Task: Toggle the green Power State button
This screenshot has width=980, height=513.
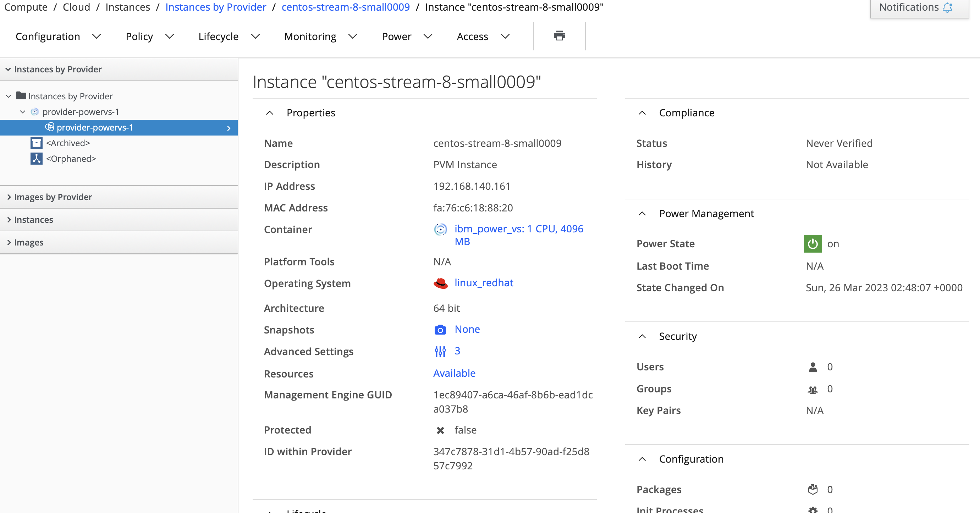Action: pyautogui.click(x=813, y=243)
